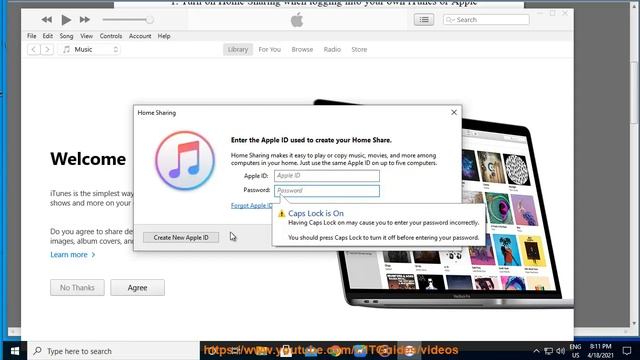
Task: Go forward with the right navigation arrow
Action: (x=47, y=49)
